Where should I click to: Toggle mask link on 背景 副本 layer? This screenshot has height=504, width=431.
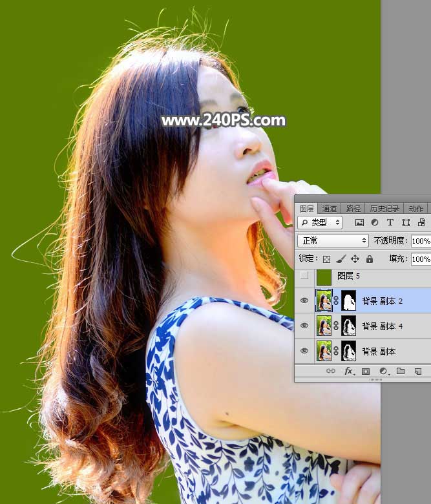[336, 351]
